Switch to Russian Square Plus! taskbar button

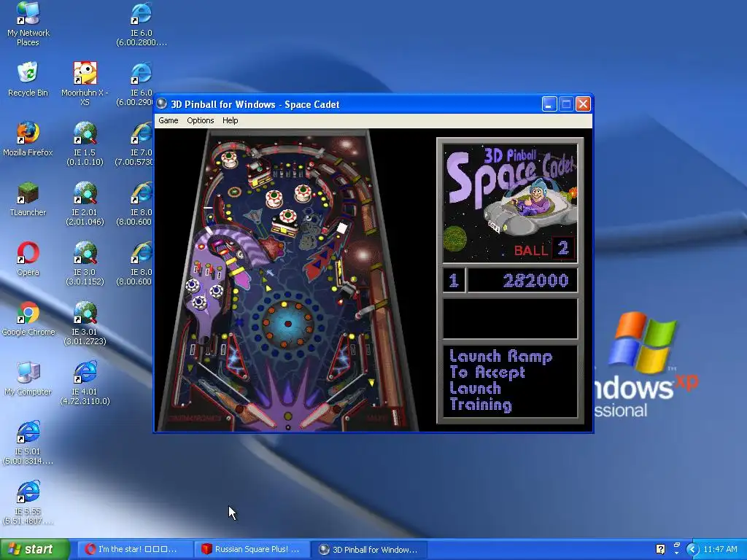(252, 549)
